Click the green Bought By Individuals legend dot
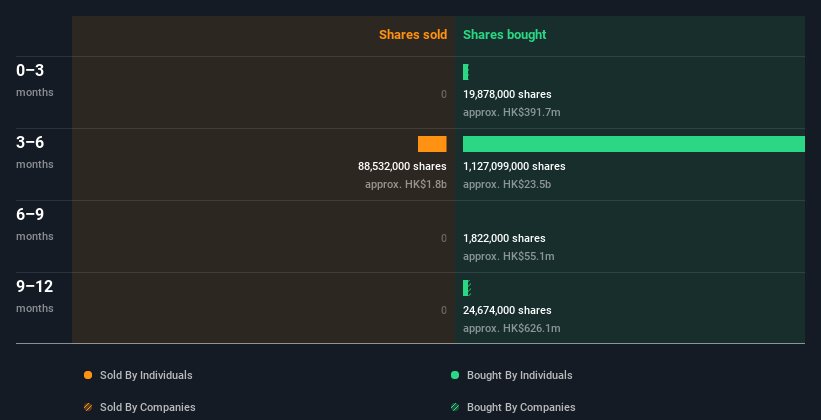This screenshot has height=420, width=821. pyautogui.click(x=455, y=375)
